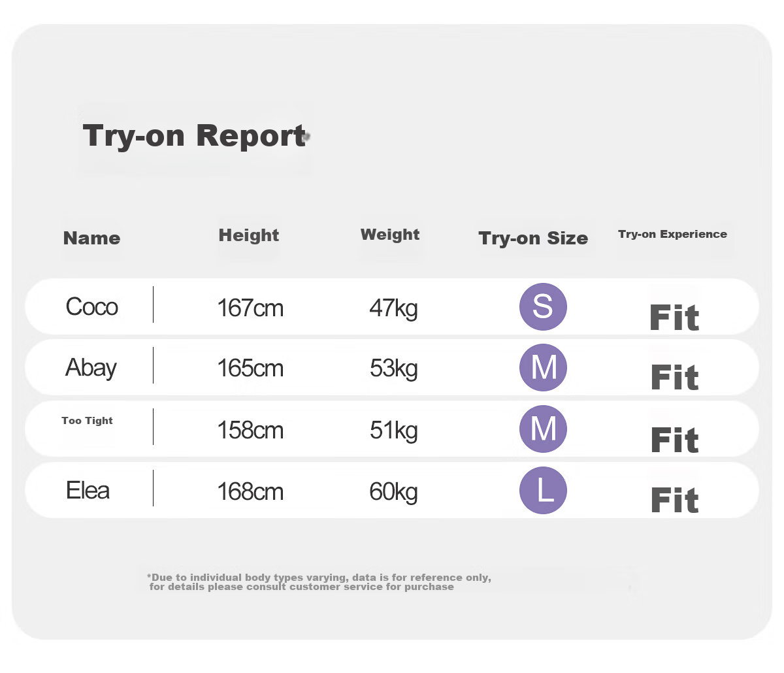Click the Try-on Experience column header

point(672,234)
